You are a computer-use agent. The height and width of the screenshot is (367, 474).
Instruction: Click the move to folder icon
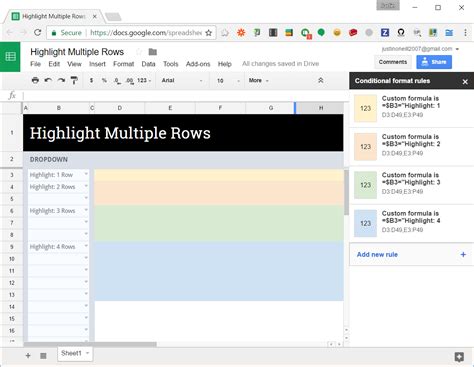coord(153,52)
